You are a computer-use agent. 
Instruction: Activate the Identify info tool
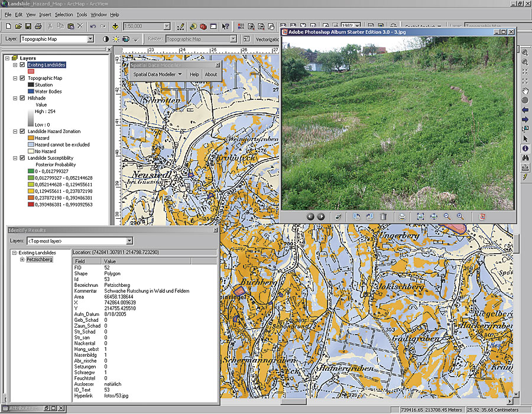(x=525, y=148)
